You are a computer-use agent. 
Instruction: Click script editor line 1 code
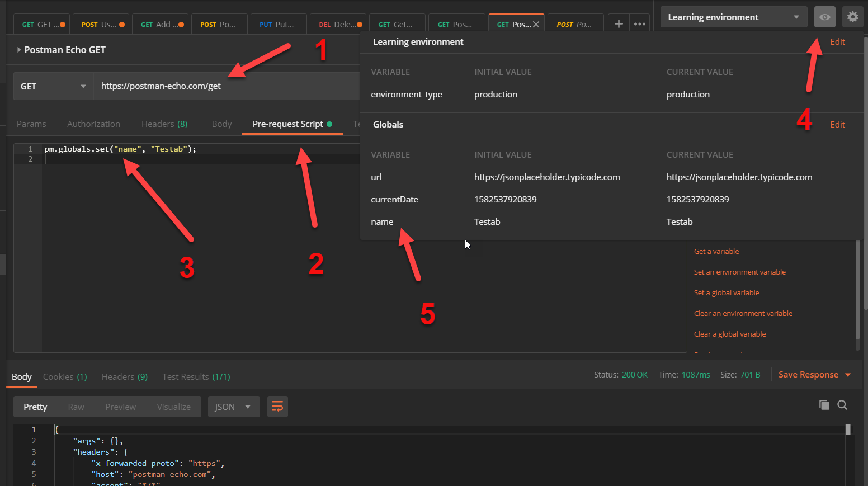tap(120, 149)
